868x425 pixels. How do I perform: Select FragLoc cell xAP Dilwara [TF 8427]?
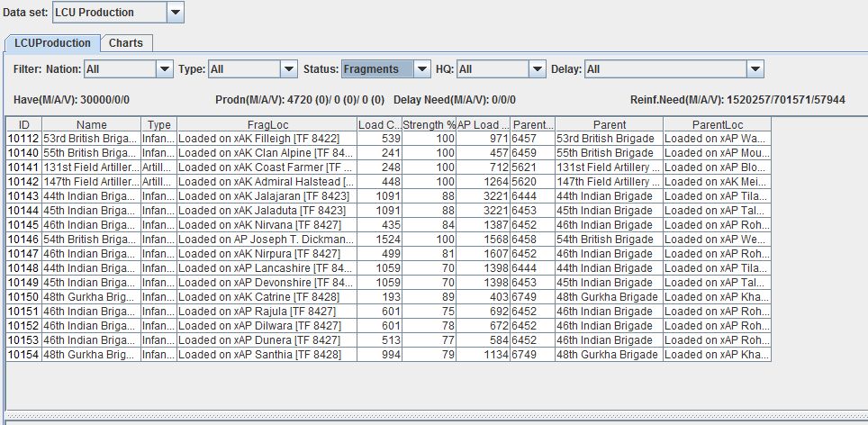[267, 325]
